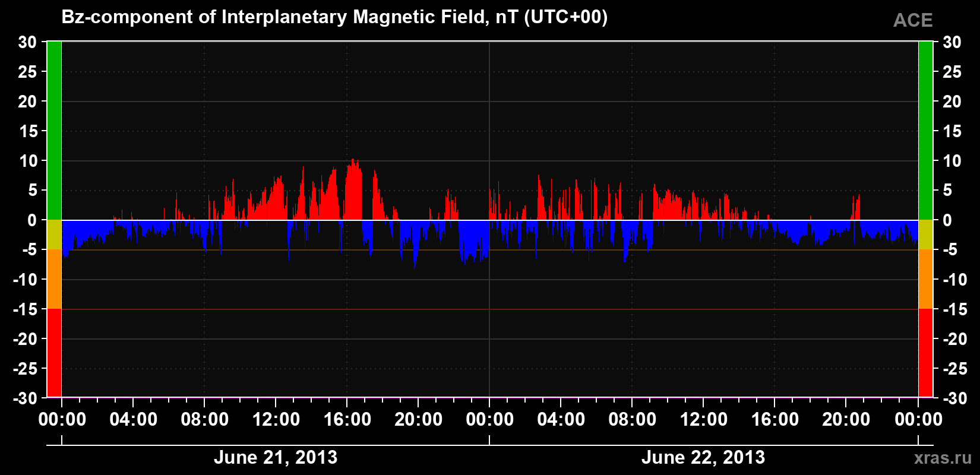This screenshot has width=980, height=475.
Task: Click the 00:00 label ending June 22
Action: 918,420
